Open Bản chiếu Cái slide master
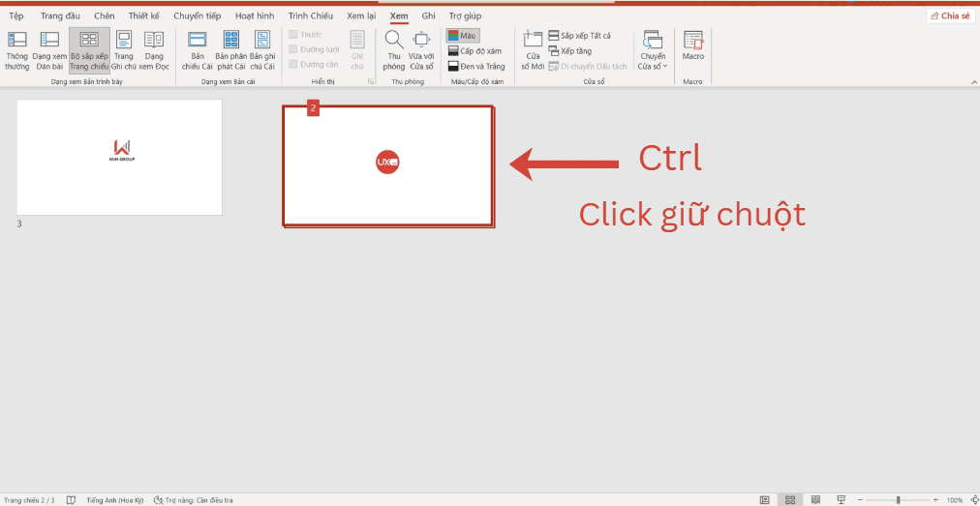The image size is (980, 506). point(198,50)
